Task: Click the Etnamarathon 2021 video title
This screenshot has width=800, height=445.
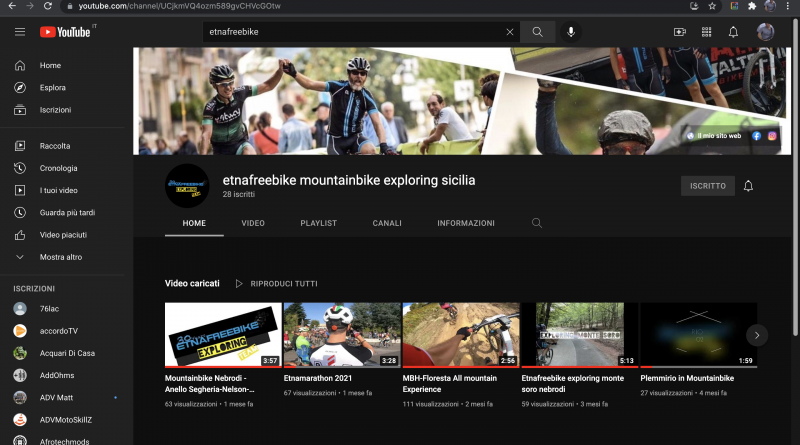Action: click(318, 378)
